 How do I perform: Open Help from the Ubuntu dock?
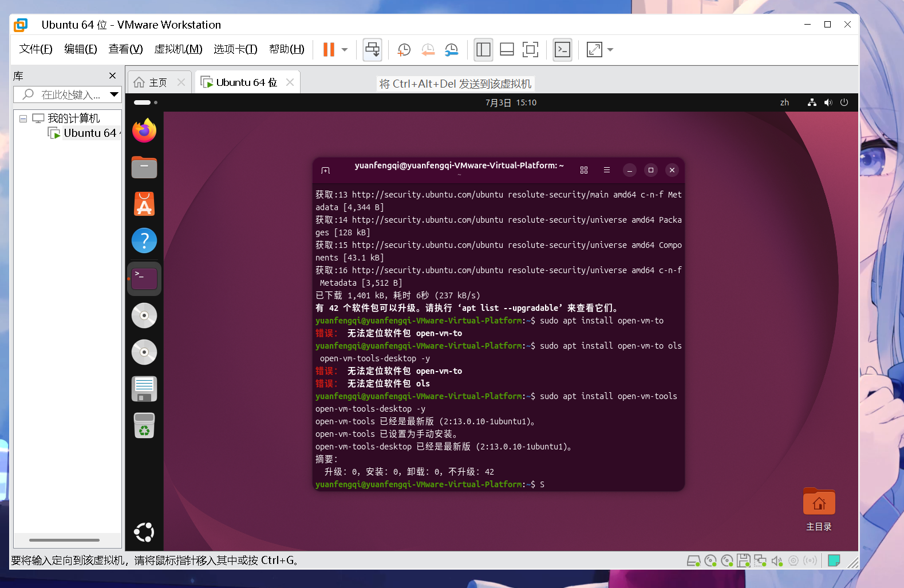coord(144,240)
